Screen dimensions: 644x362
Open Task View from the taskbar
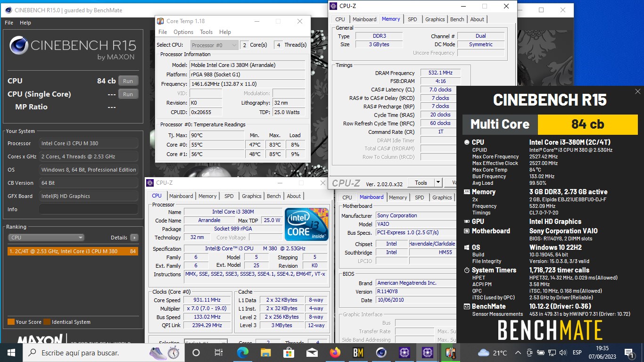219,353
